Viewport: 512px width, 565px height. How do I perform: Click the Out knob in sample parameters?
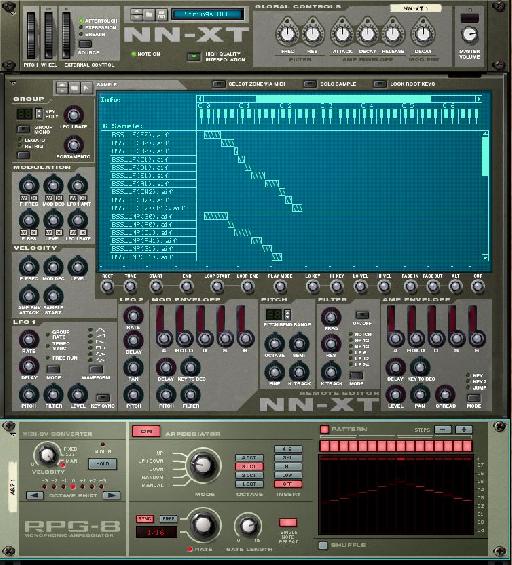point(477,286)
